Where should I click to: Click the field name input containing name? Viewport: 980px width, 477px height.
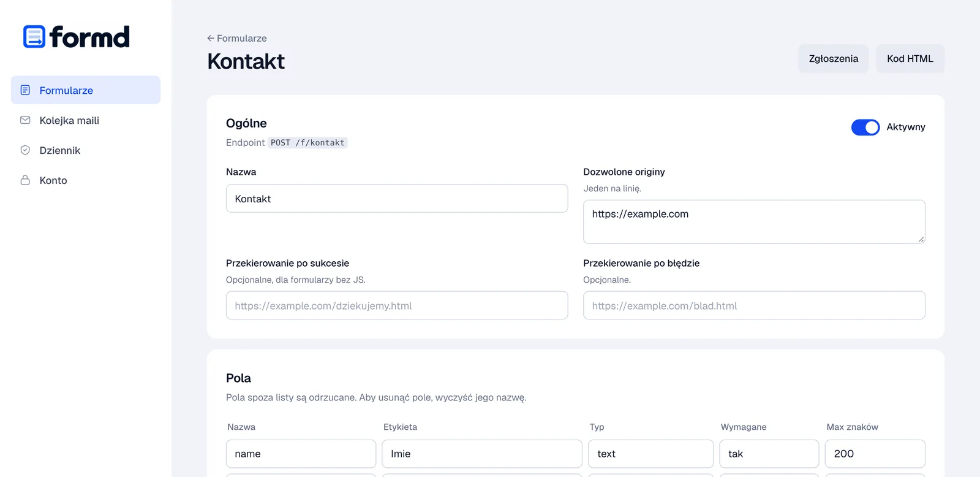(x=301, y=454)
